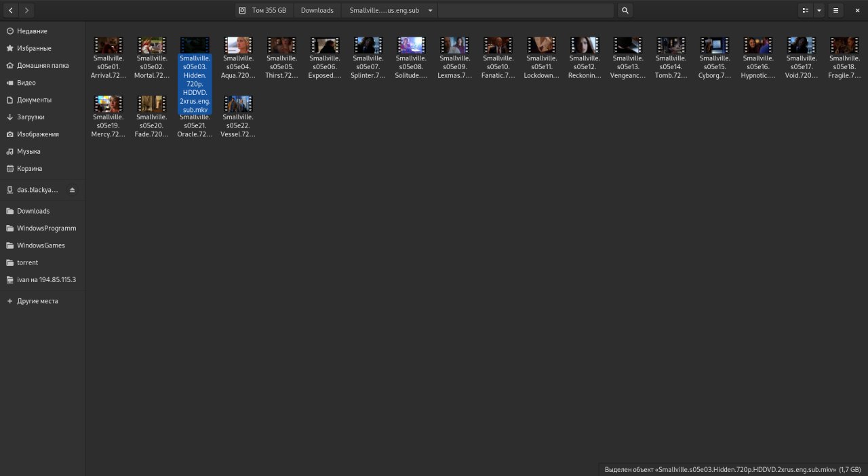Select Smallville.s05e14.Tomb video file
868x476 pixels.
point(671,58)
